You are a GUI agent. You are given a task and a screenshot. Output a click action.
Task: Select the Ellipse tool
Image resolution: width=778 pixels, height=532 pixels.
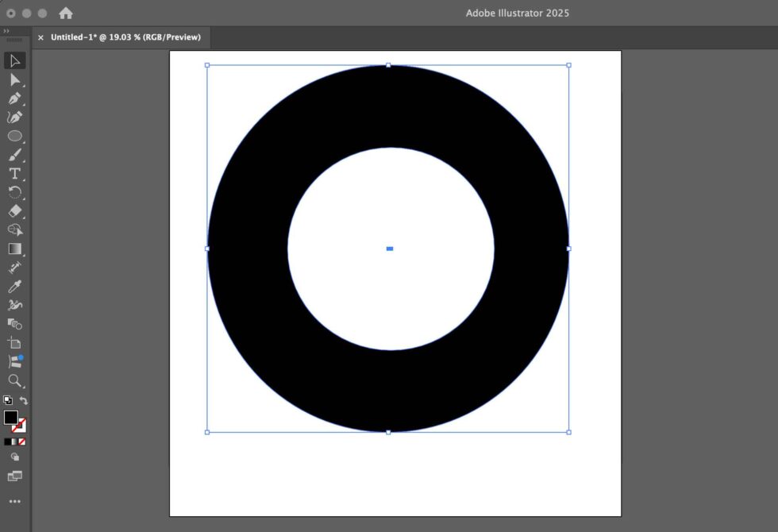[14, 136]
